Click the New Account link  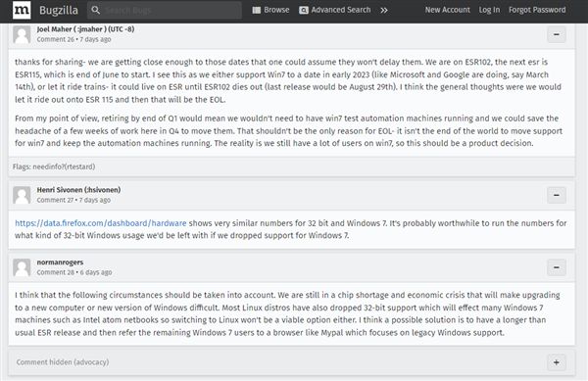point(448,10)
